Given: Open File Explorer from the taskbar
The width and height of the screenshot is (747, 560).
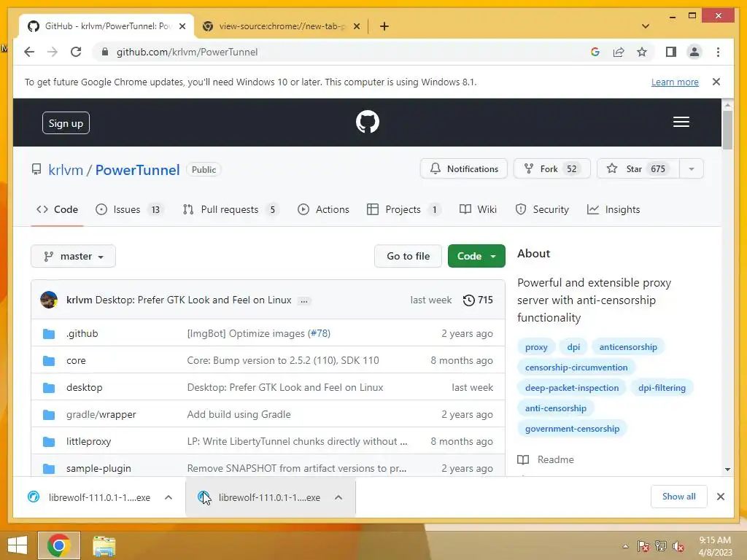Looking at the screenshot, I should 104,545.
